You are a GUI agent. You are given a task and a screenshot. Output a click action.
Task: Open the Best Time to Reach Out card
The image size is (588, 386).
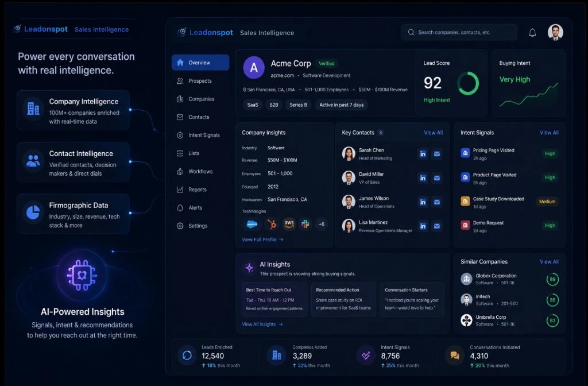pyautogui.click(x=274, y=299)
